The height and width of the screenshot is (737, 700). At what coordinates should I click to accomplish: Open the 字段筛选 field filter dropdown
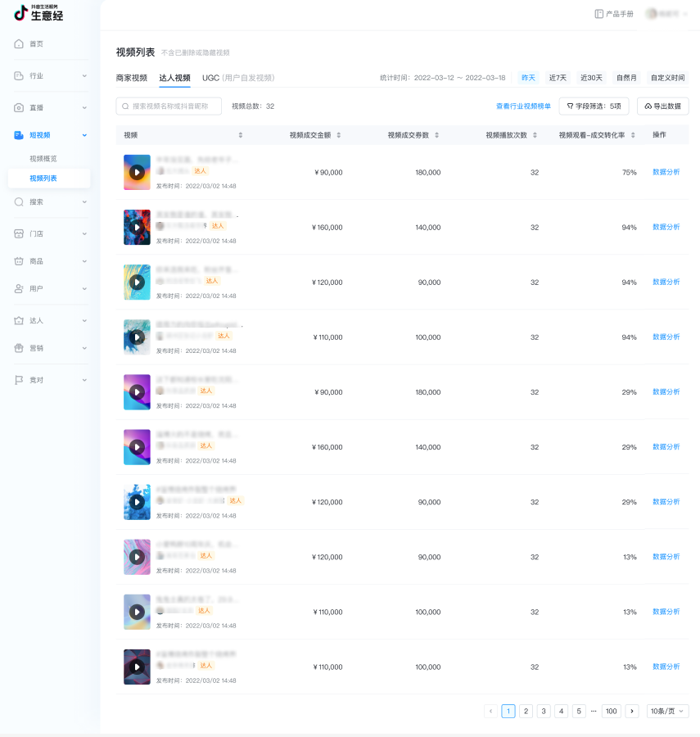(594, 106)
